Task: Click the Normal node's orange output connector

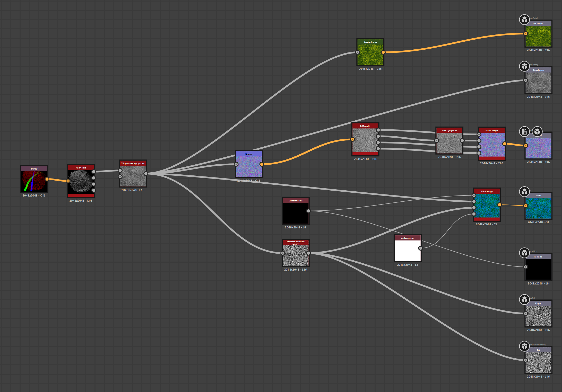Action: (x=262, y=164)
